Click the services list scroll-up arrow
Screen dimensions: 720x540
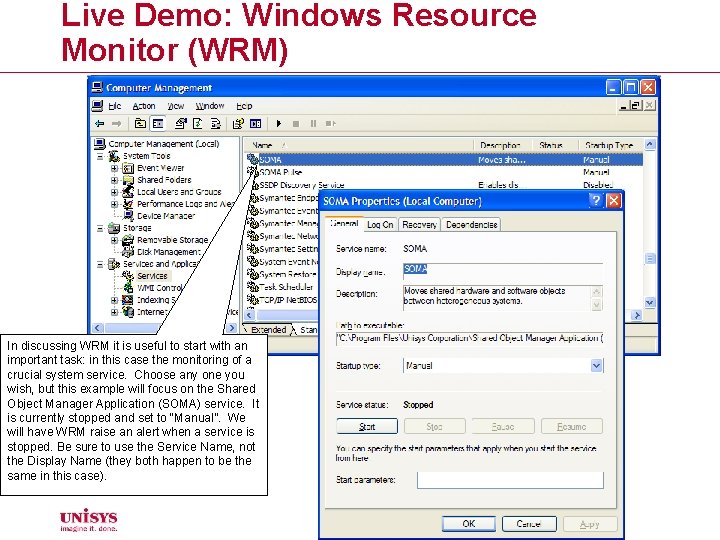click(x=650, y=144)
